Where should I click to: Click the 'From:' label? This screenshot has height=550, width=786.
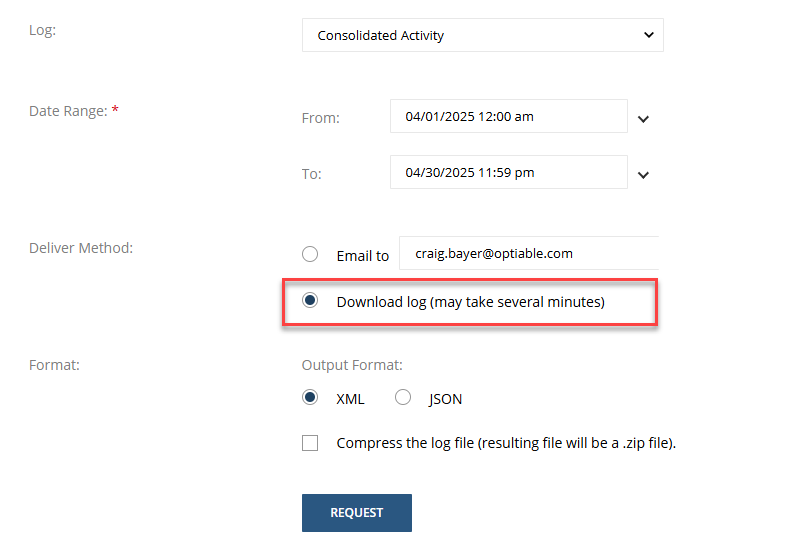(x=320, y=118)
